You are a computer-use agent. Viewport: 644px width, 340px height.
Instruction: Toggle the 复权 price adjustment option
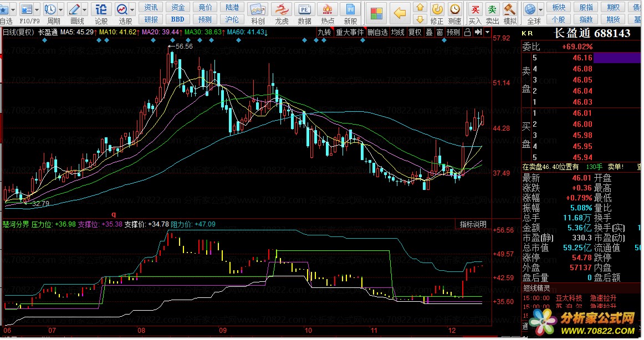click(415, 32)
